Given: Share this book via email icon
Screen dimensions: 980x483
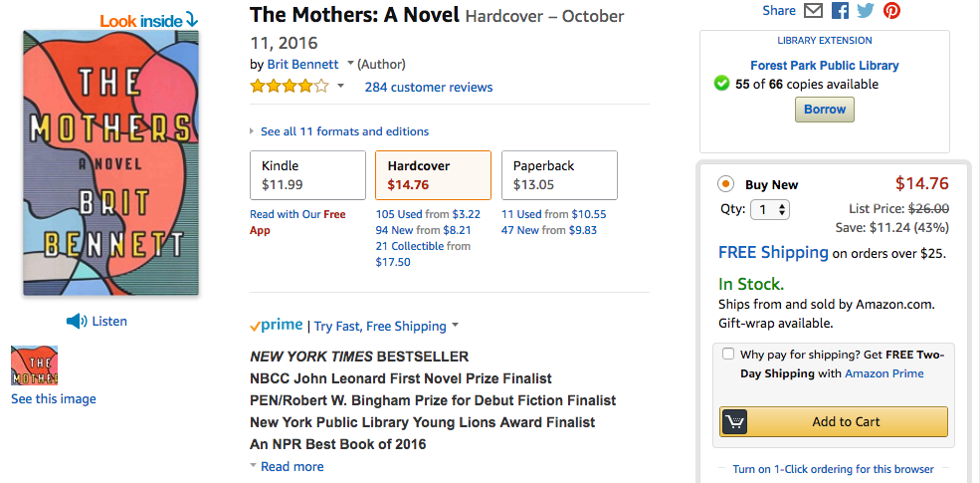Looking at the screenshot, I should [x=814, y=11].
